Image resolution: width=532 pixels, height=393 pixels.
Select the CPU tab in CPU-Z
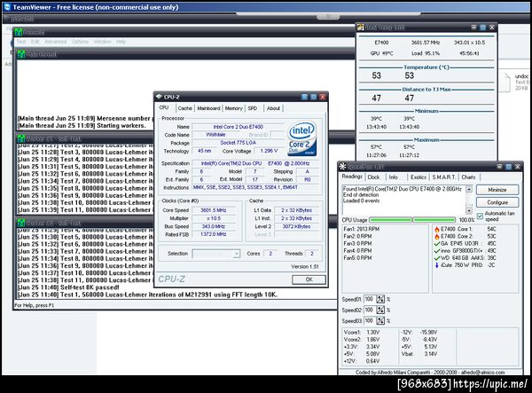pyautogui.click(x=164, y=107)
